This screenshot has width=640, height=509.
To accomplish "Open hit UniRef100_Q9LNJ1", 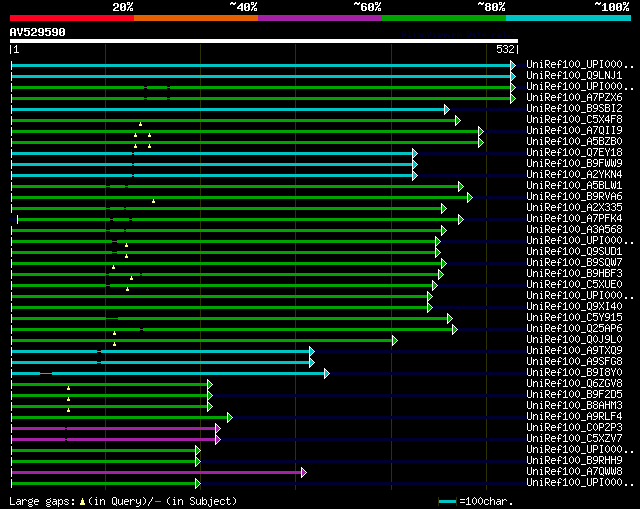I will point(574,76).
